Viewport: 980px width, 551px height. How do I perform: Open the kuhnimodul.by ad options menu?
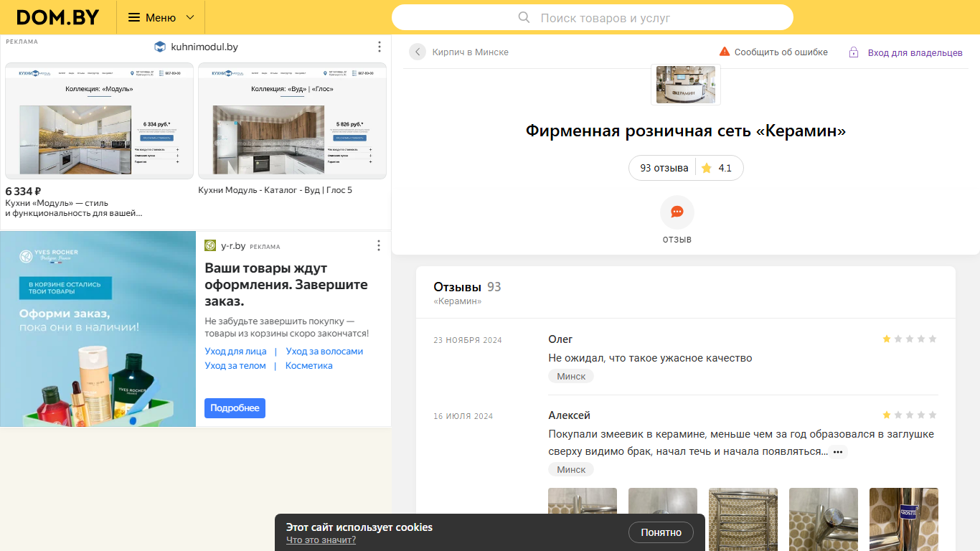coord(380,47)
